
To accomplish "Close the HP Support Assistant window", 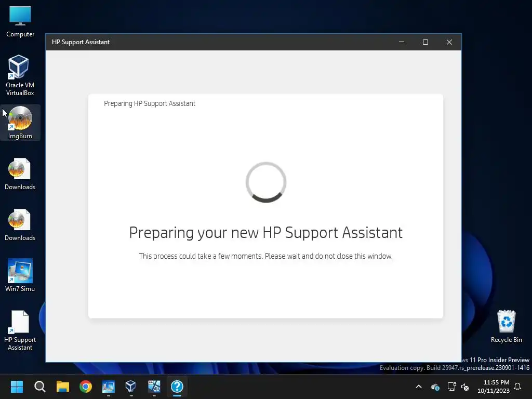I will click(x=449, y=42).
